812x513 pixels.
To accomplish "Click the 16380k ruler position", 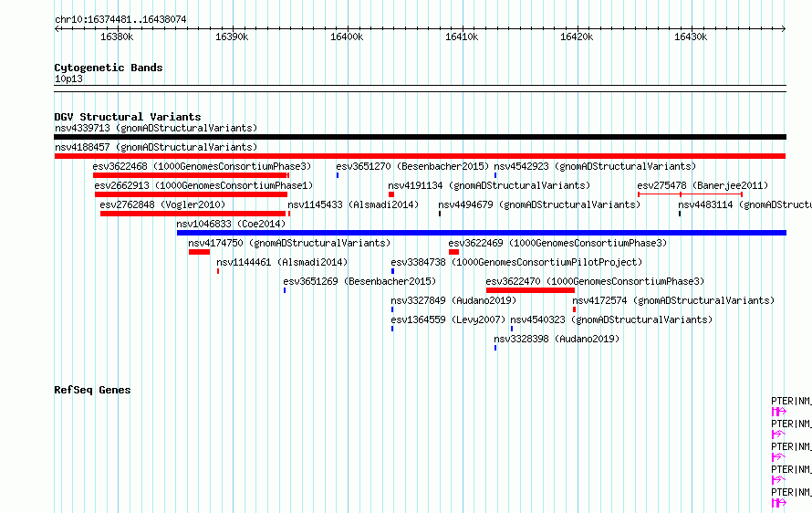I will 117,37.
